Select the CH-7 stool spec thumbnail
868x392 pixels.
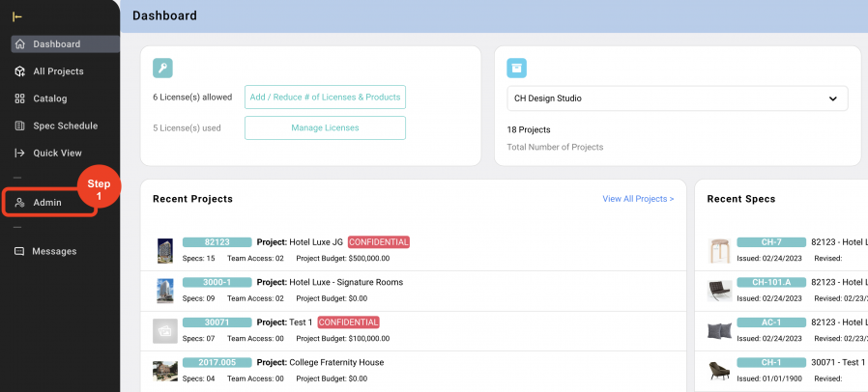(719, 250)
